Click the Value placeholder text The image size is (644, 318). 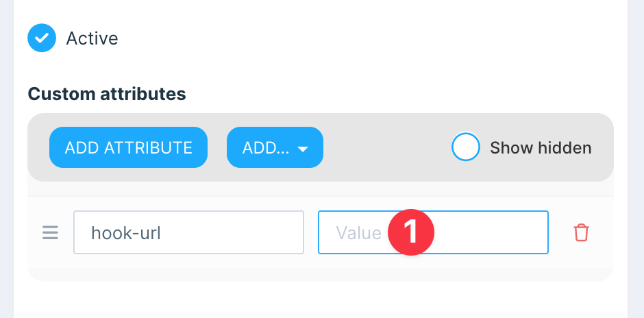pyautogui.click(x=358, y=233)
